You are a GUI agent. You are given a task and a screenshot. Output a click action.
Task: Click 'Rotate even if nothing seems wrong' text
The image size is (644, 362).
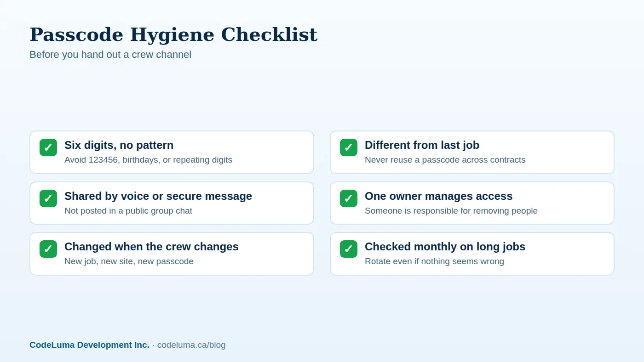434,261
